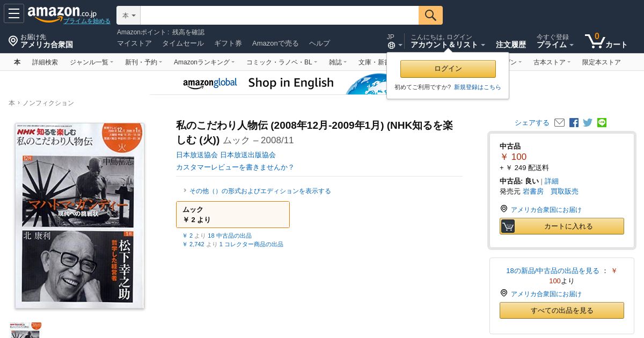The height and width of the screenshot is (338, 644).
Task: Share on Twitter bird icon
Action: point(588,122)
